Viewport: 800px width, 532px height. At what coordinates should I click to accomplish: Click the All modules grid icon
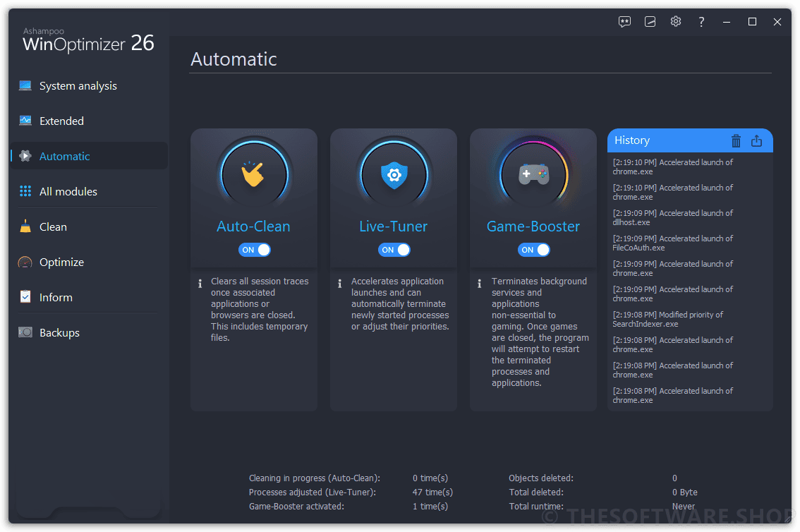pyautogui.click(x=25, y=191)
